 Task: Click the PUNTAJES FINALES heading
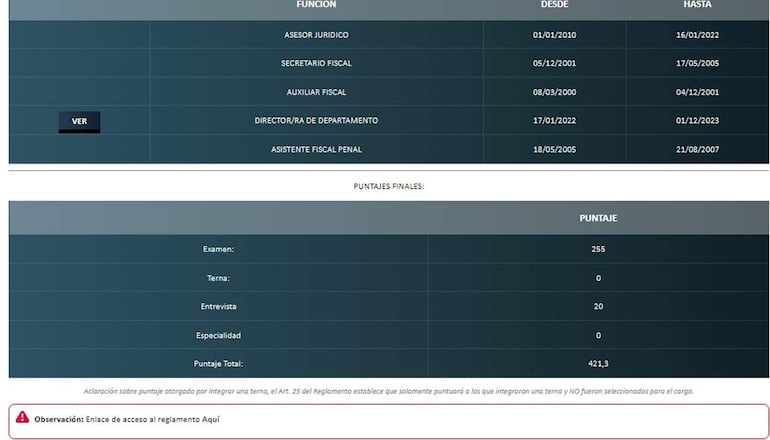[x=388, y=186]
